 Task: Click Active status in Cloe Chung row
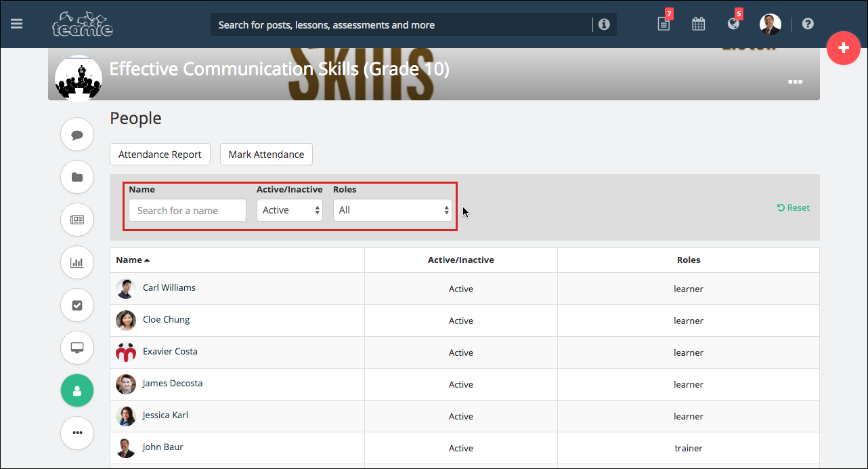[x=461, y=321]
